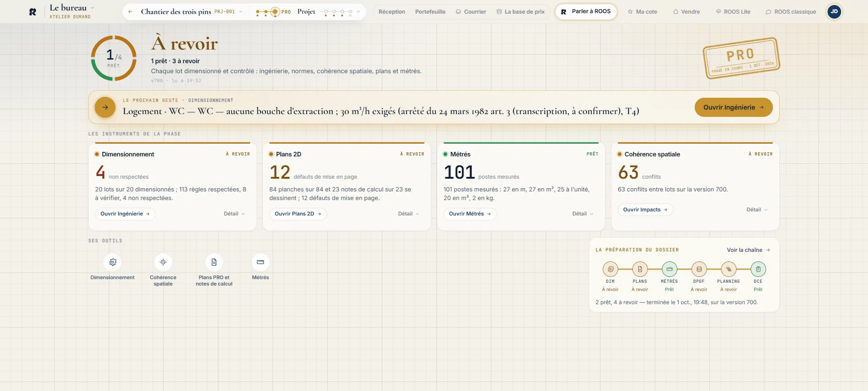
Task: Expand Détail on the Dimensionnement card
Action: pyautogui.click(x=234, y=214)
